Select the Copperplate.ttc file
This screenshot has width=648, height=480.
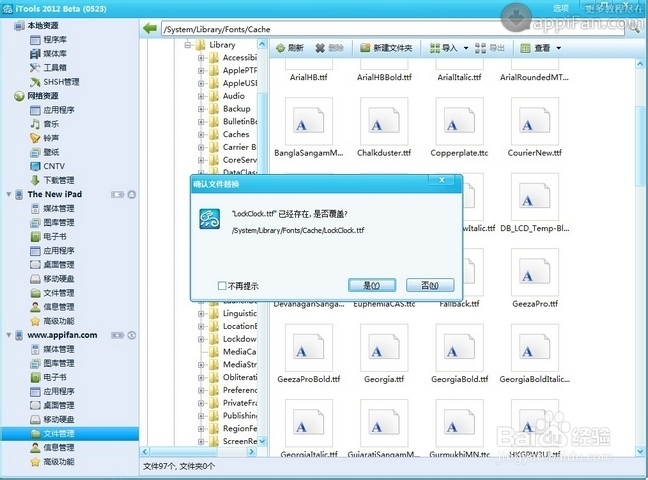click(459, 128)
